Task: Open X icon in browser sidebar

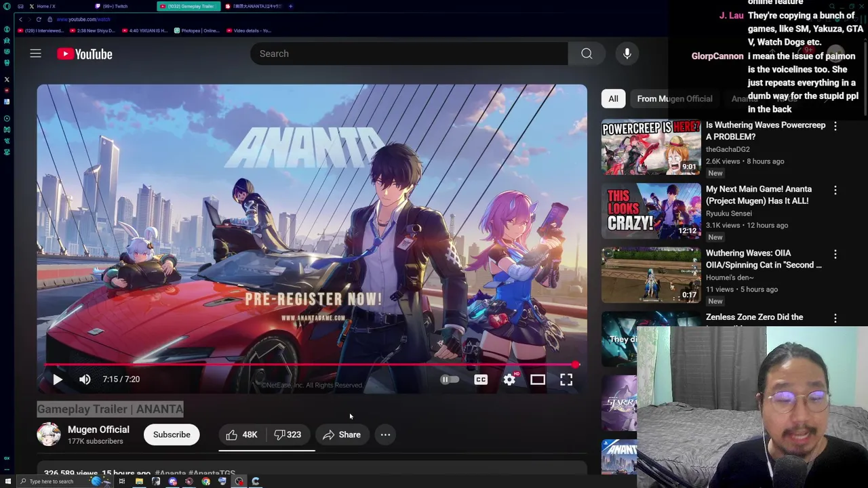Action: pyautogui.click(x=7, y=79)
